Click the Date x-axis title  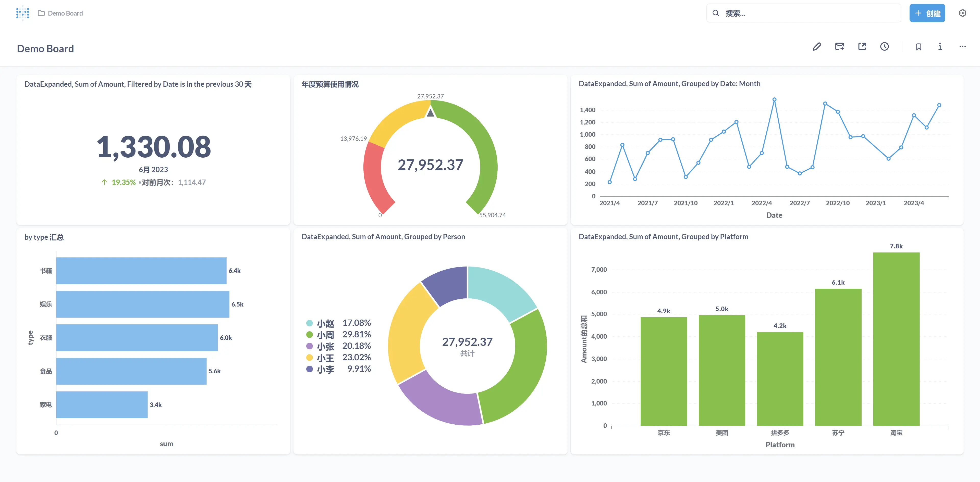[x=774, y=215]
